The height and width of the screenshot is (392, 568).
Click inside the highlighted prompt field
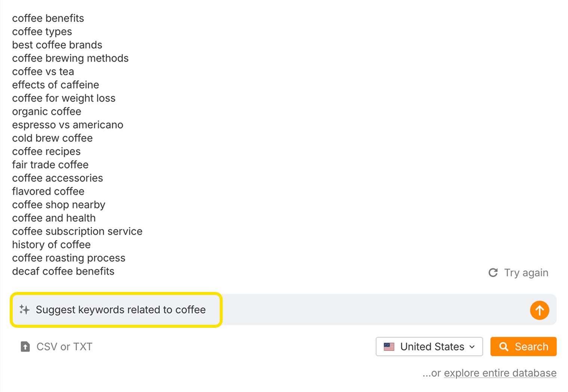[120, 310]
